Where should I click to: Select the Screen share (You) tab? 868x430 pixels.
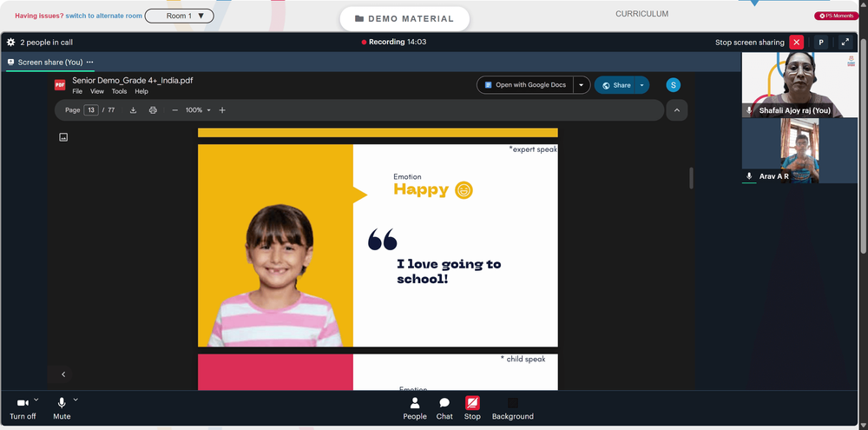(x=49, y=62)
